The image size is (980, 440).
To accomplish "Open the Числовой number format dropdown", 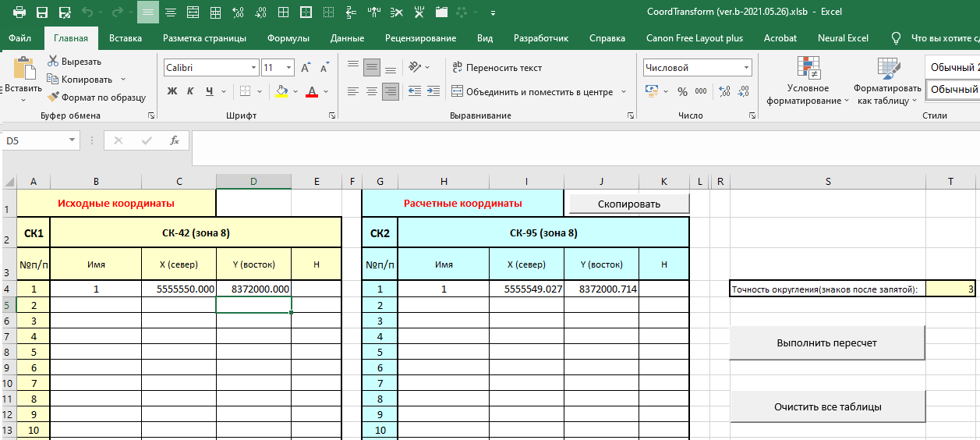I will point(745,68).
